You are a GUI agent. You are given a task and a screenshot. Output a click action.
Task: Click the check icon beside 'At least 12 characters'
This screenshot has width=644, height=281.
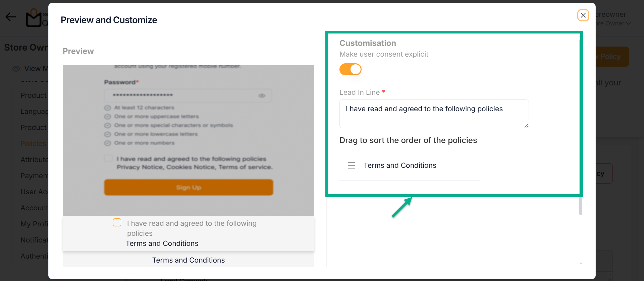pos(107,108)
